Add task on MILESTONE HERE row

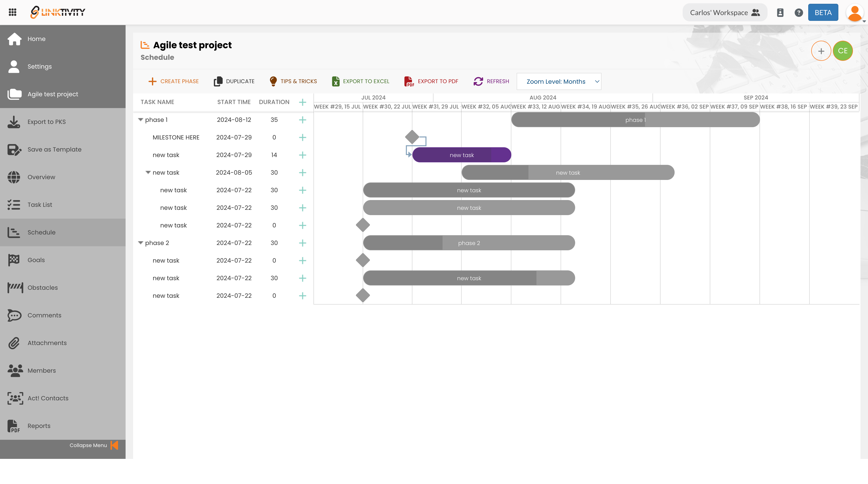coord(303,137)
